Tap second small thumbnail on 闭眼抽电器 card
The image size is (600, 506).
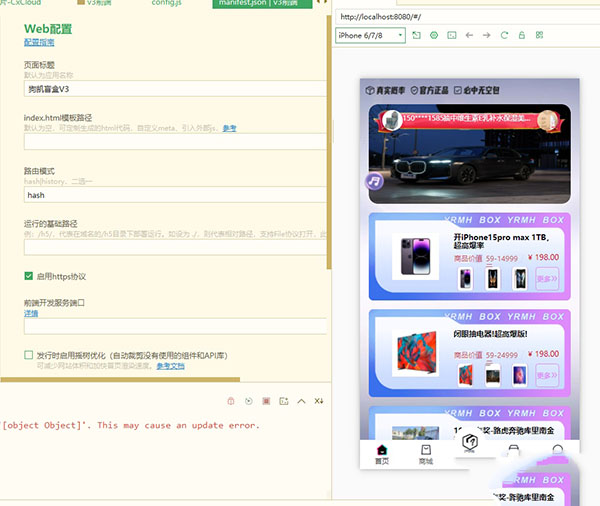tap(493, 375)
